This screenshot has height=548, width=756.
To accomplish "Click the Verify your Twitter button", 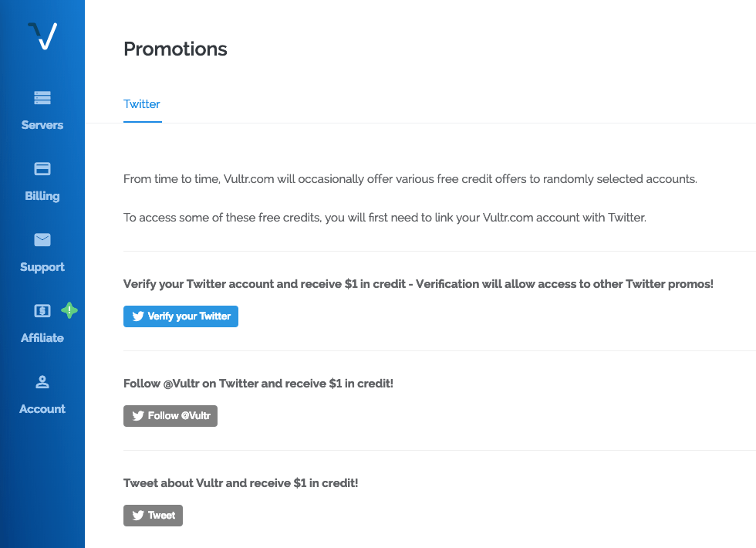I will point(181,316).
